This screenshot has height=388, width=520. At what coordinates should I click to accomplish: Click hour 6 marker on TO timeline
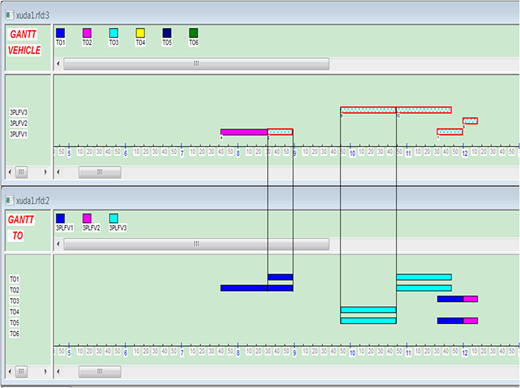(x=125, y=353)
